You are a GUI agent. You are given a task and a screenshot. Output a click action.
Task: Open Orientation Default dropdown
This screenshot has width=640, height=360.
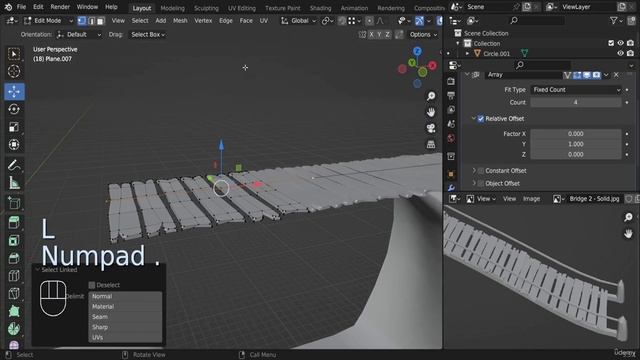click(x=79, y=35)
